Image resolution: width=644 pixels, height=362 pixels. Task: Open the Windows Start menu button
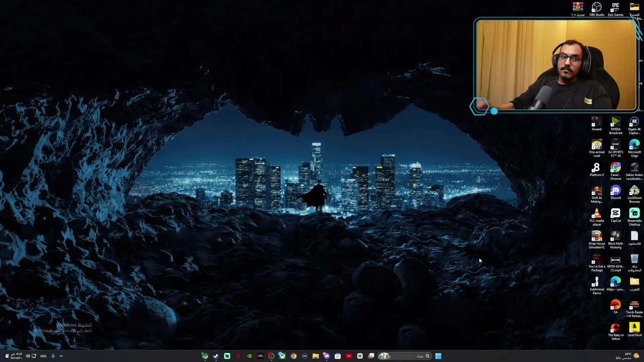tap(438, 356)
